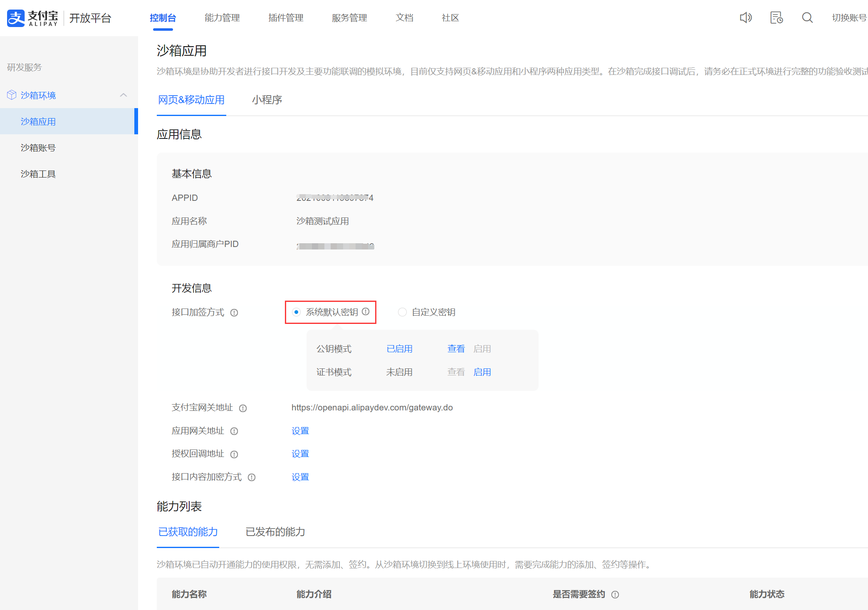The width and height of the screenshot is (868, 610).
Task: Open the 能力管理 navigation menu
Action: [x=222, y=18]
